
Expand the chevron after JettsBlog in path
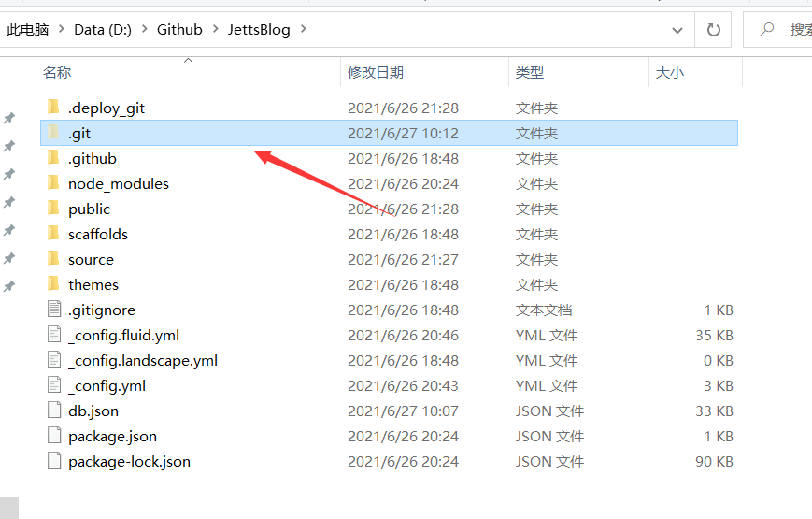303,30
